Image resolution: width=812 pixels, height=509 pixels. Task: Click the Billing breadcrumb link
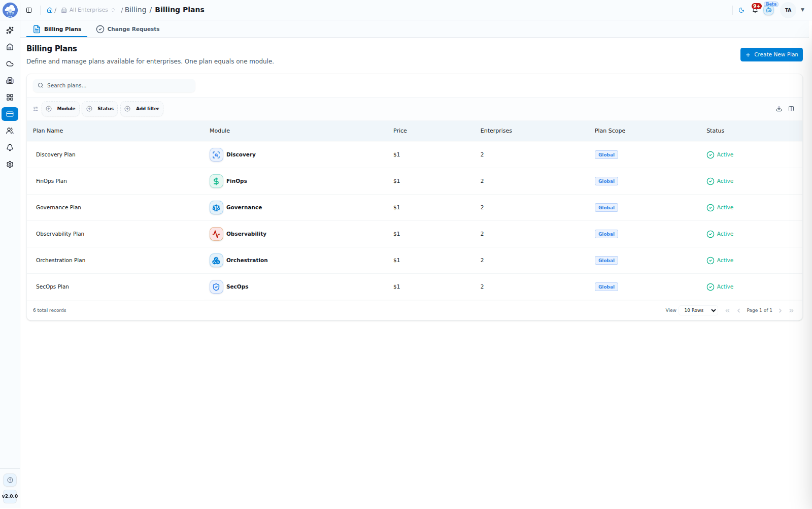[x=136, y=10]
